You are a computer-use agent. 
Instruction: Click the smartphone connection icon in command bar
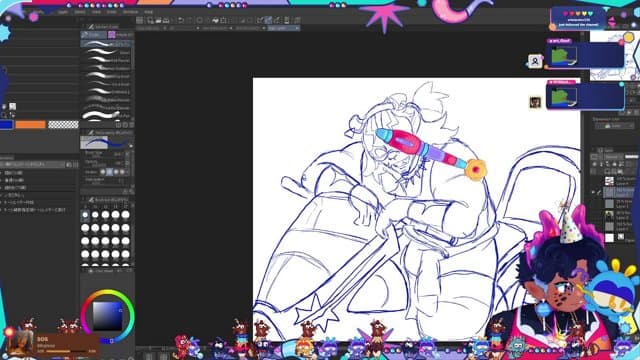[x=287, y=20]
